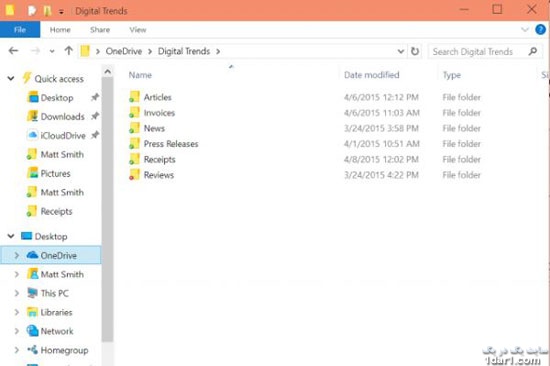Open the Invoices folder icon
Image resolution: width=550 pixels, height=366 pixels.
click(x=134, y=112)
